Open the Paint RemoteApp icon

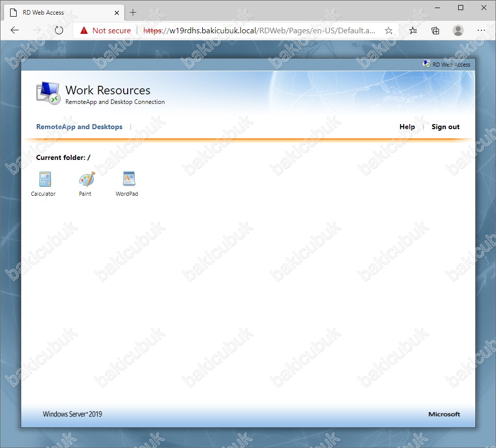tap(87, 179)
